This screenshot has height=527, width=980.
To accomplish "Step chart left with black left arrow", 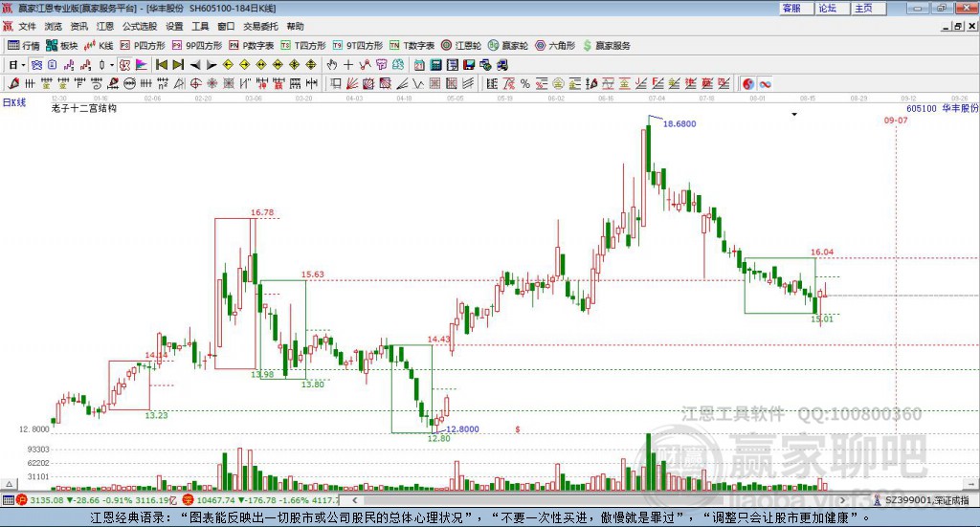I will pos(195,65).
